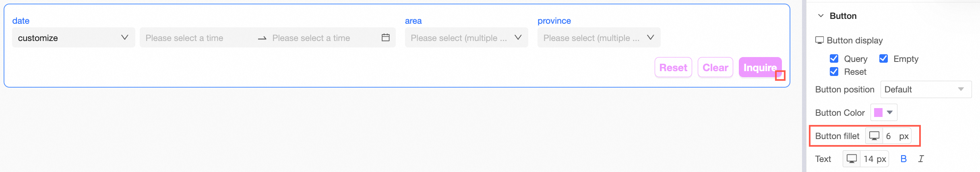980x172 pixels.
Task: Click the calendar icon in time range field
Action: click(x=385, y=37)
